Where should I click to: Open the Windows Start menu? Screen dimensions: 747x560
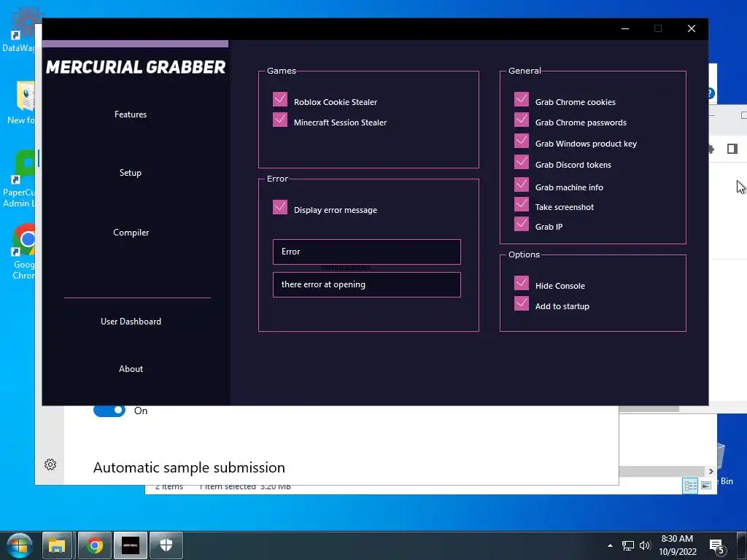20,545
